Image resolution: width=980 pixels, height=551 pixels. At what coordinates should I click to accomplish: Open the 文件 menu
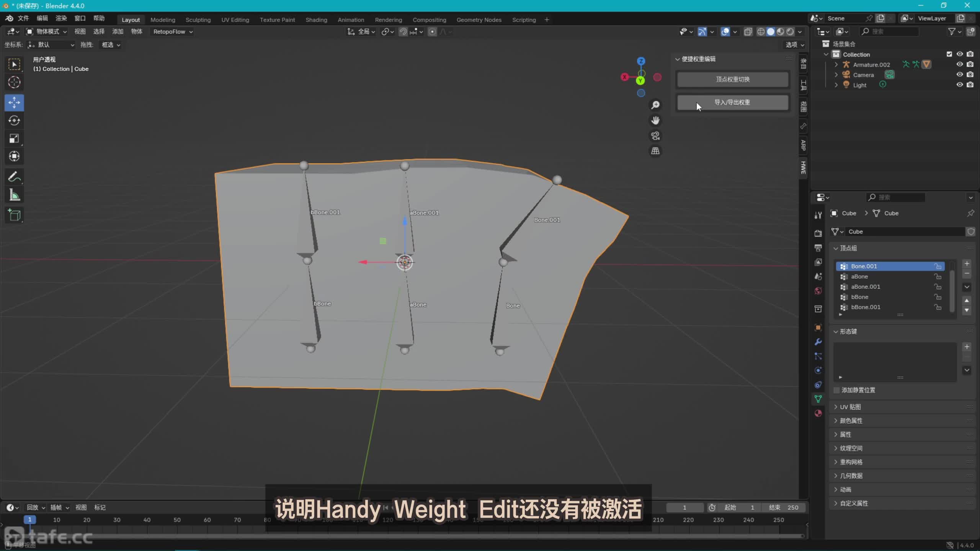click(x=23, y=18)
